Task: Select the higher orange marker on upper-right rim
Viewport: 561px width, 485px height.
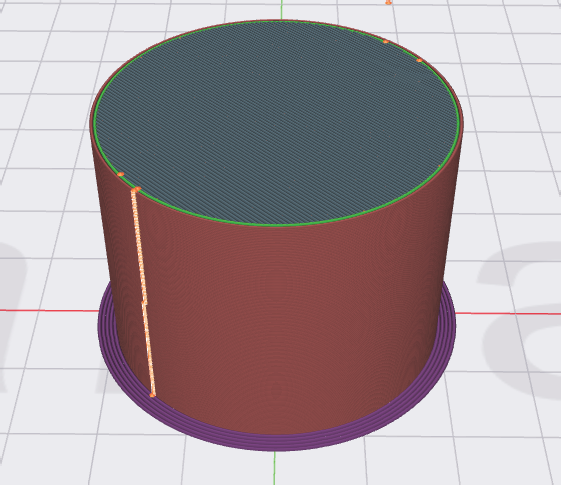Action: [x=386, y=42]
